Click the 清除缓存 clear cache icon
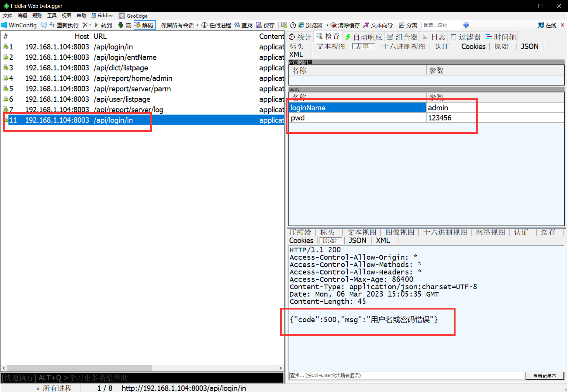The width and height of the screenshot is (568, 392). pos(334,25)
